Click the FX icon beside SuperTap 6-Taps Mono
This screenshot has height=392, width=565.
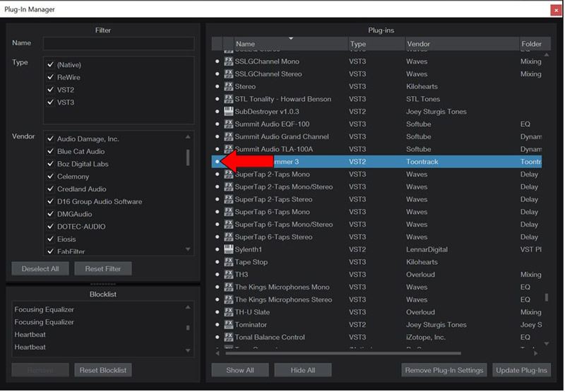[x=228, y=212]
